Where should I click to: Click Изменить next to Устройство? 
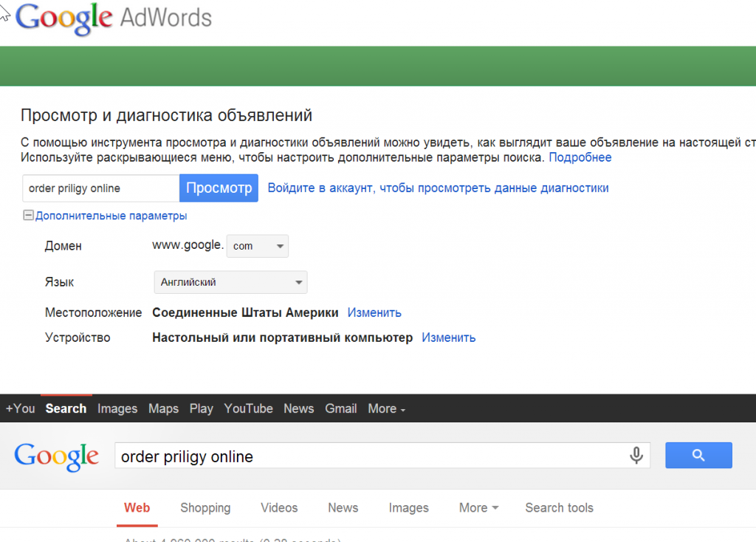point(448,337)
